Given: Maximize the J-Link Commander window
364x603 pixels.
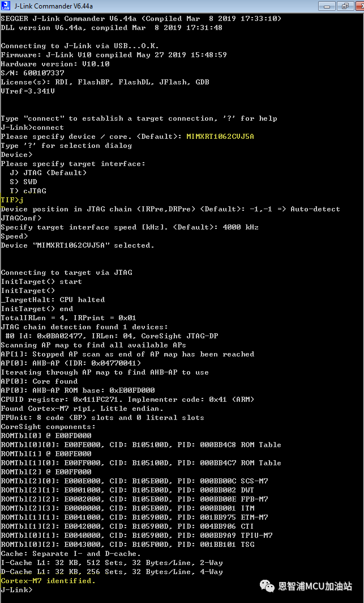Looking at the screenshot, I should (345, 6).
